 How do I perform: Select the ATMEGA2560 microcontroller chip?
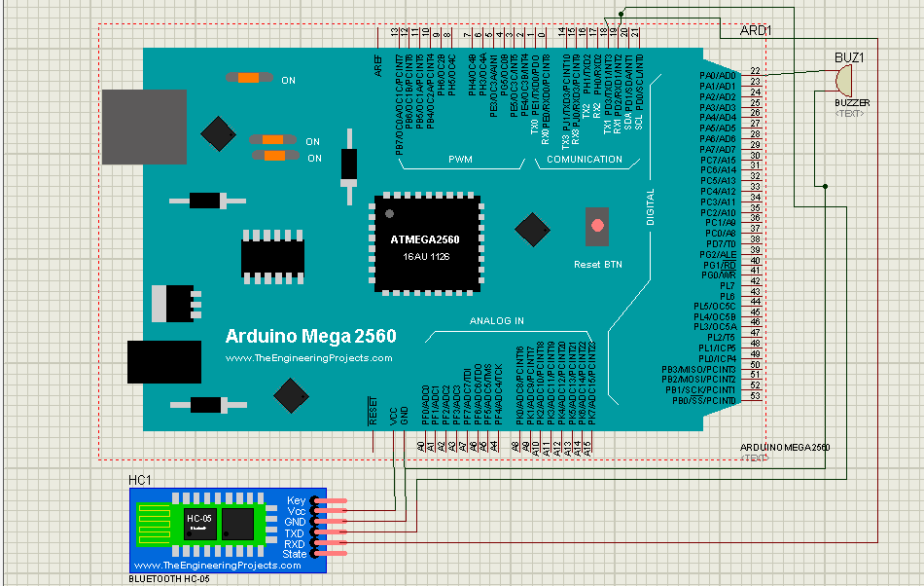tap(425, 241)
